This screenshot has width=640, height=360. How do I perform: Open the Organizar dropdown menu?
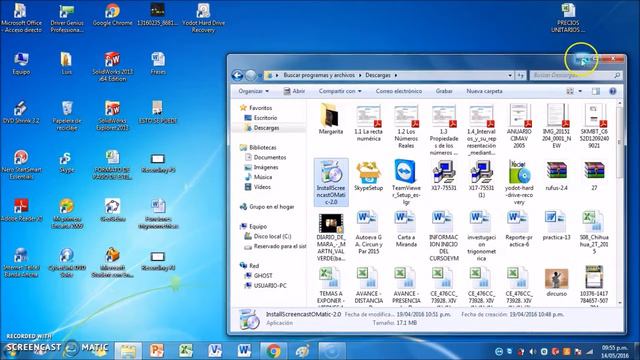pos(254,91)
